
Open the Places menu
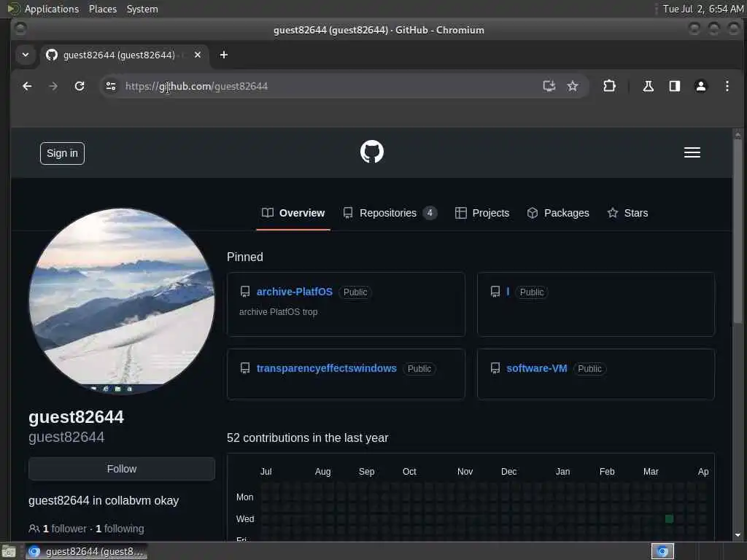click(103, 9)
